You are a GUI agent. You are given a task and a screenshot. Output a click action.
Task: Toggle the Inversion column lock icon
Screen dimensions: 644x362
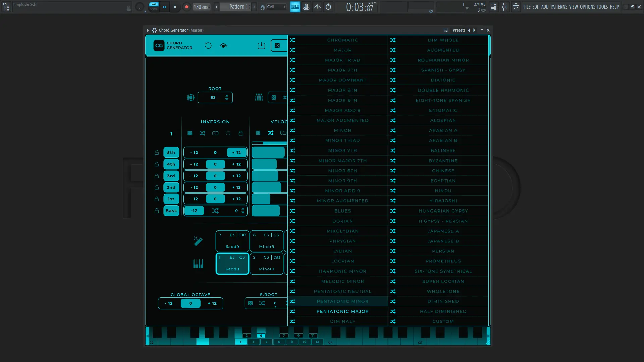[x=241, y=133]
